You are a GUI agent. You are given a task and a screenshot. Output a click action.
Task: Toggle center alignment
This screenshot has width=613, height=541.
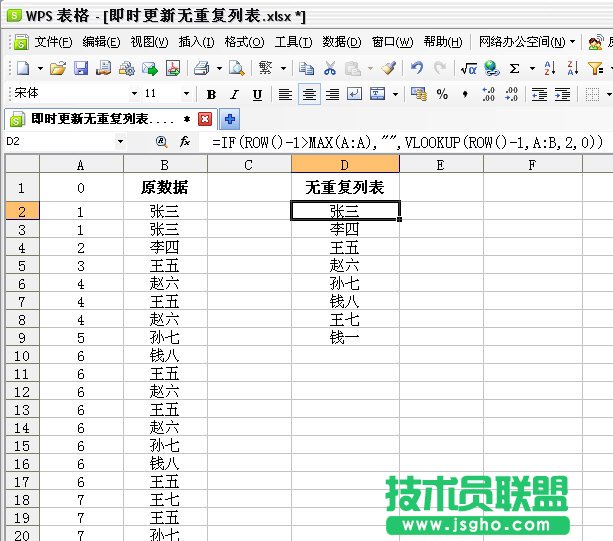[309, 94]
